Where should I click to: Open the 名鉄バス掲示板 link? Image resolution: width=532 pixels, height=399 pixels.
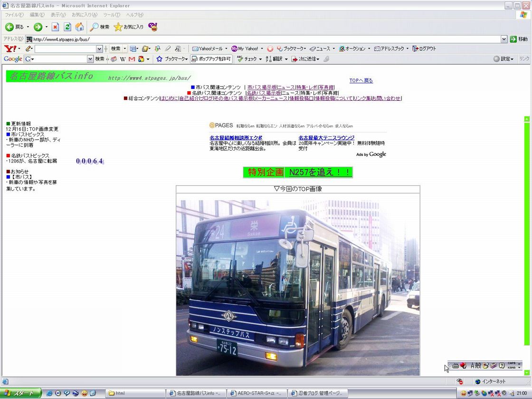click(264, 93)
